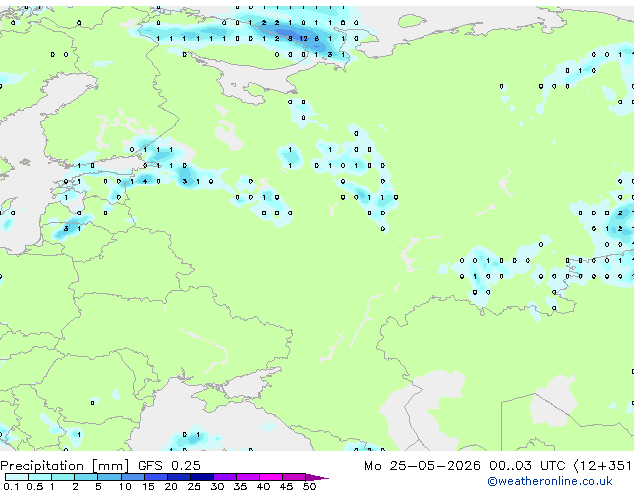Click legend label "50"

tap(309, 486)
